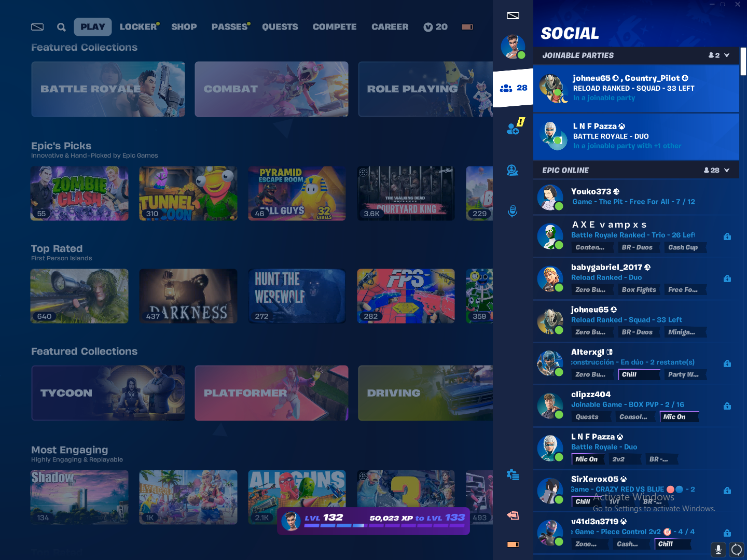Select Youko373 in the Epic Online list
This screenshot has width=747, height=560.
tap(636, 197)
